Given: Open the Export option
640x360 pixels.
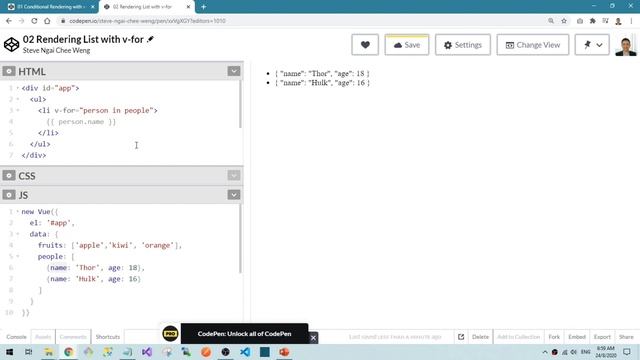Looking at the screenshot, I should pyautogui.click(x=602, y=337).
